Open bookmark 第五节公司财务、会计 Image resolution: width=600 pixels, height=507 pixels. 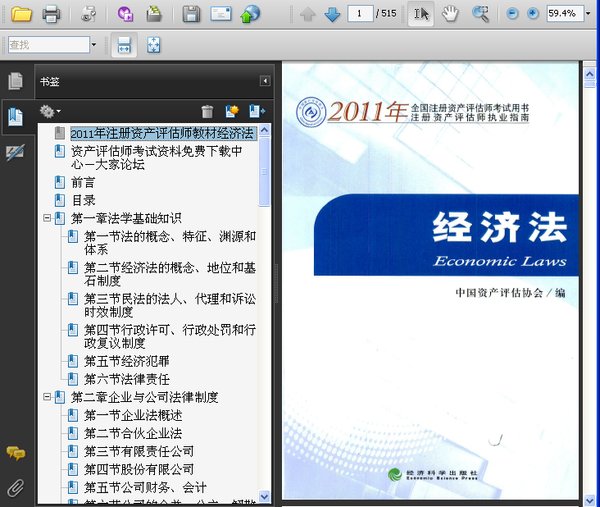145,487
